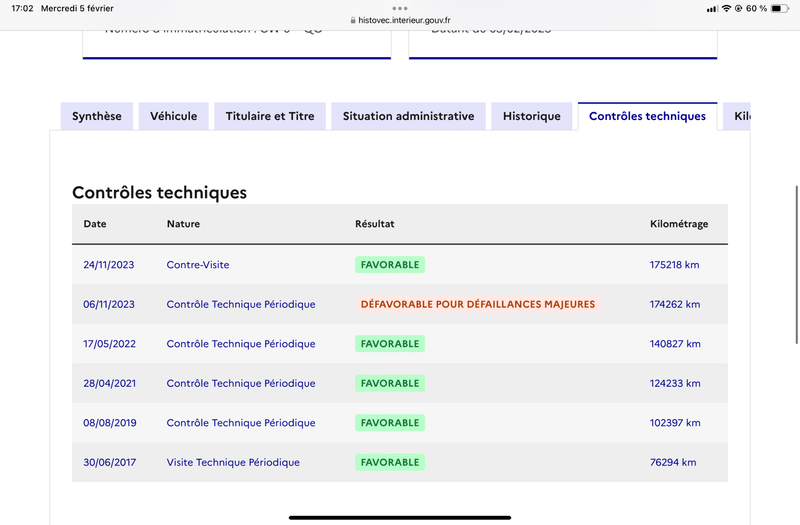This screenshot has height=525, width=800.
Task: Tap the '60 %' battery percentage
Action: [x=756, y=9]
